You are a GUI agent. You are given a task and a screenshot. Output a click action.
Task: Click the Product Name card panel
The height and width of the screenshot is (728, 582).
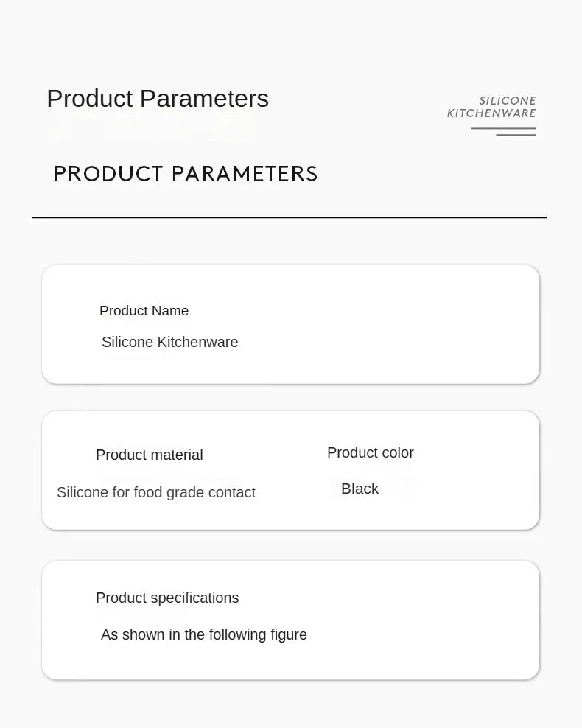pos(290,324)
